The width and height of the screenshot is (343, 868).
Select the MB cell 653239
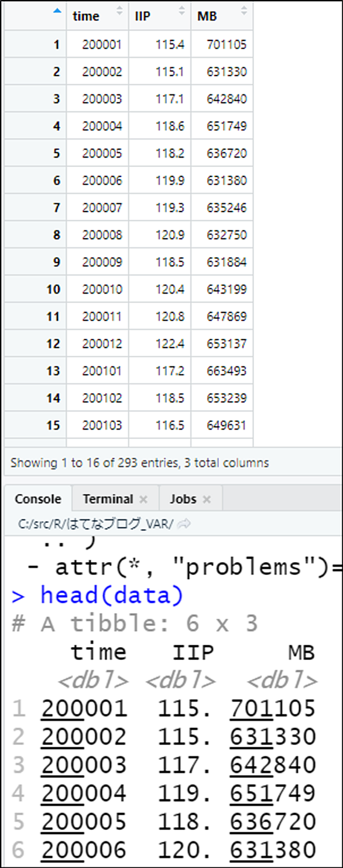pyautogui.click(x=227, y=398)
